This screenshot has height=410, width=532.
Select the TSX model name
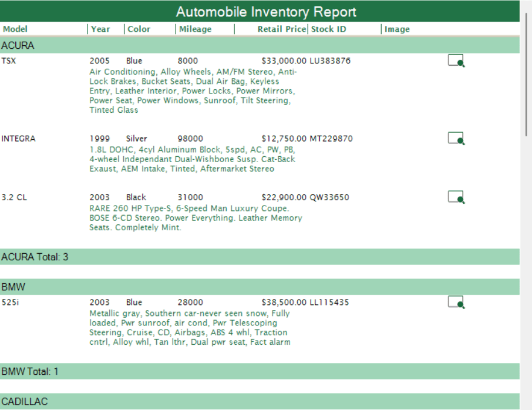point(8,61)
